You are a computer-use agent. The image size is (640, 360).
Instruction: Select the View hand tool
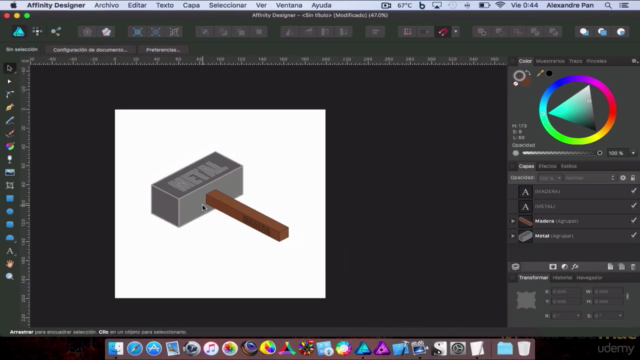click(9, 264)
